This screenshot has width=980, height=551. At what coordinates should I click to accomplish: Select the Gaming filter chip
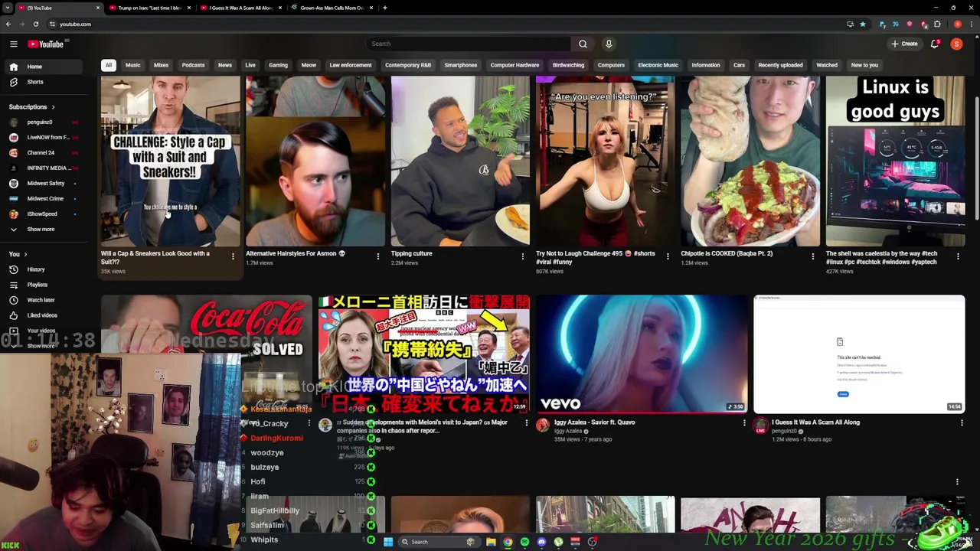pos(278,65)
